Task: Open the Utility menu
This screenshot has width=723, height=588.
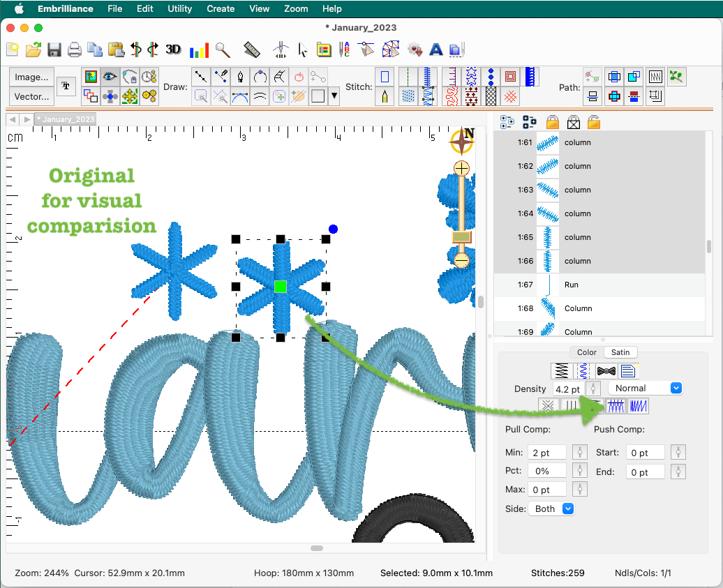Action: [x=180, y=9]
